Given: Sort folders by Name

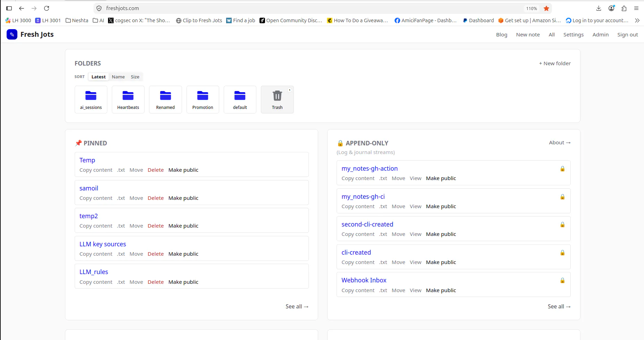Looking at the screenshot, I should click(118, 77).
